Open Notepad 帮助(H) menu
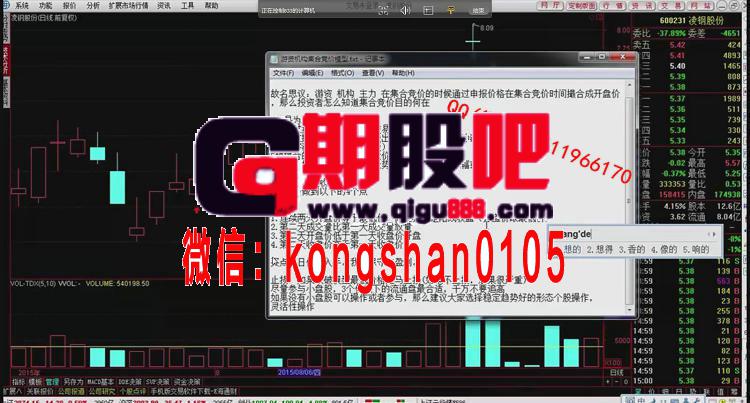Viewport: 750px width, 403px height. click(403, 73)
